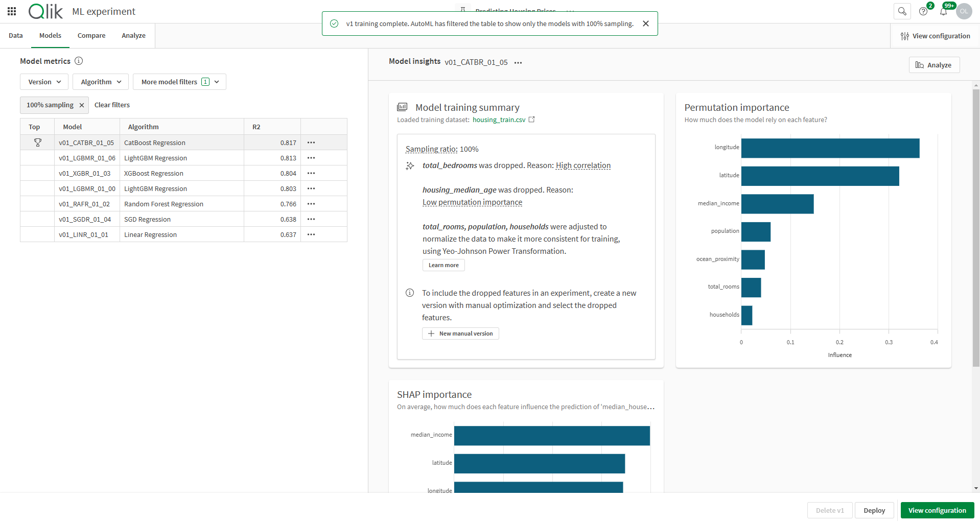Dismiss the training complete notification

pyautogui.click(x=646, y=23)
